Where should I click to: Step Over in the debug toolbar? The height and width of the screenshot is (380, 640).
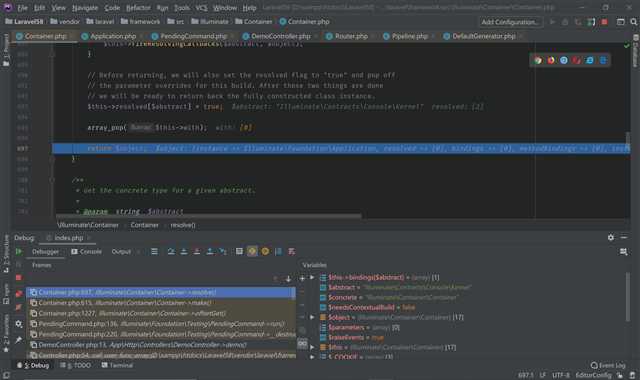[x=171, y=251]
